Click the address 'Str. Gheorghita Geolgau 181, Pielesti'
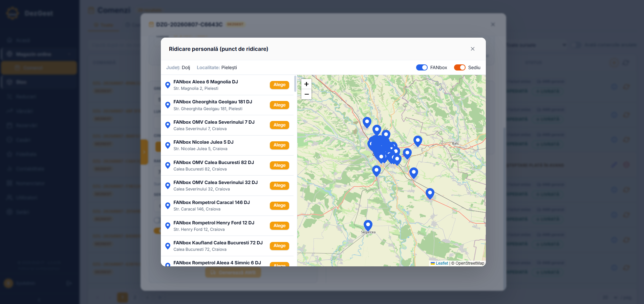Viewport: 644px width, 304px height. (208, 109)
